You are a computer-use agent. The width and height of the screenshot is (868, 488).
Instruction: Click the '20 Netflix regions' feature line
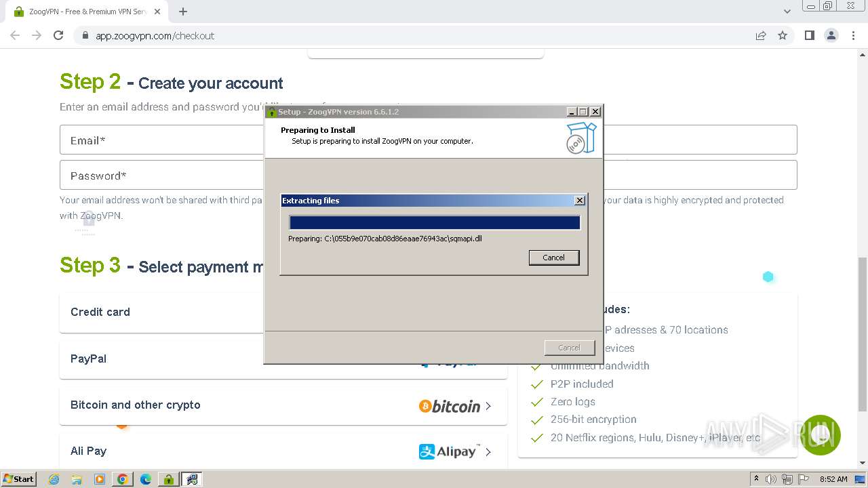[655, 438]
